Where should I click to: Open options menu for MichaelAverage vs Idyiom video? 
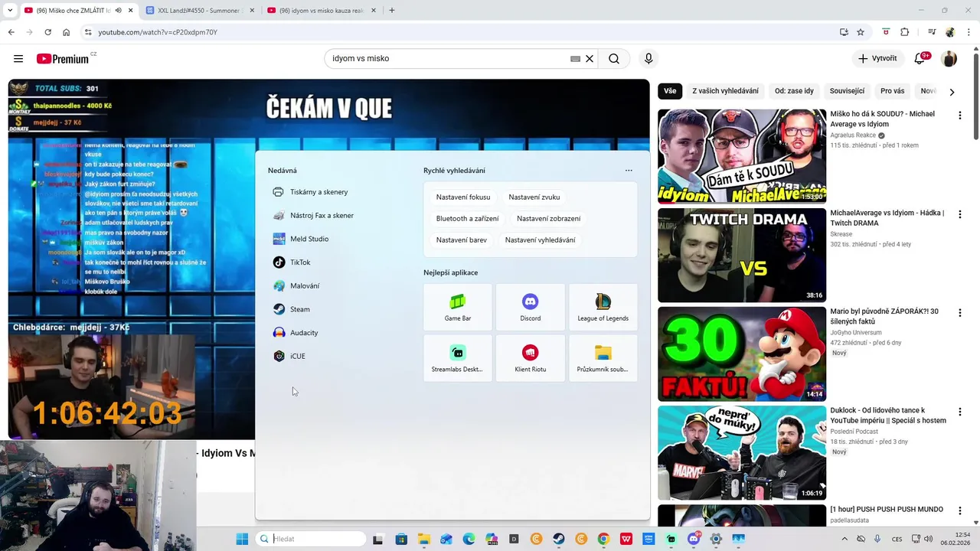[x=959, y=214]
